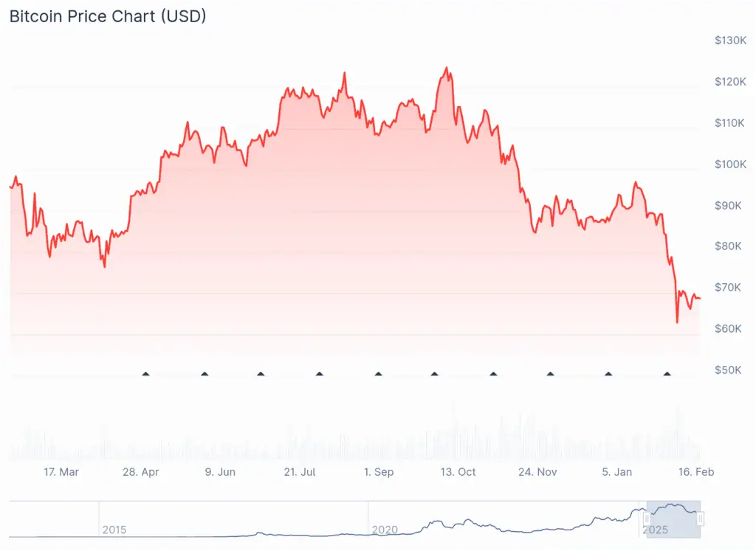Click the 16. Feb date axis label
This screenshot has height=551, width=756.
point(696,472)
